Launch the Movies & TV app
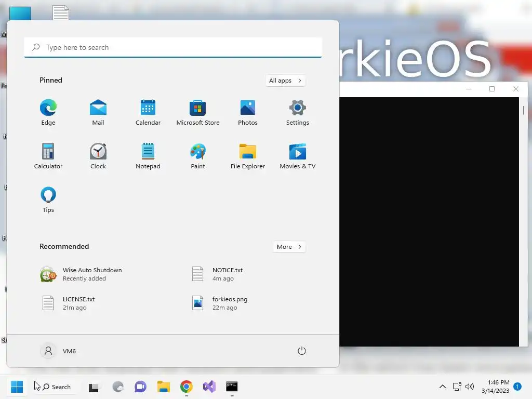532x399 pixels. 298,156
